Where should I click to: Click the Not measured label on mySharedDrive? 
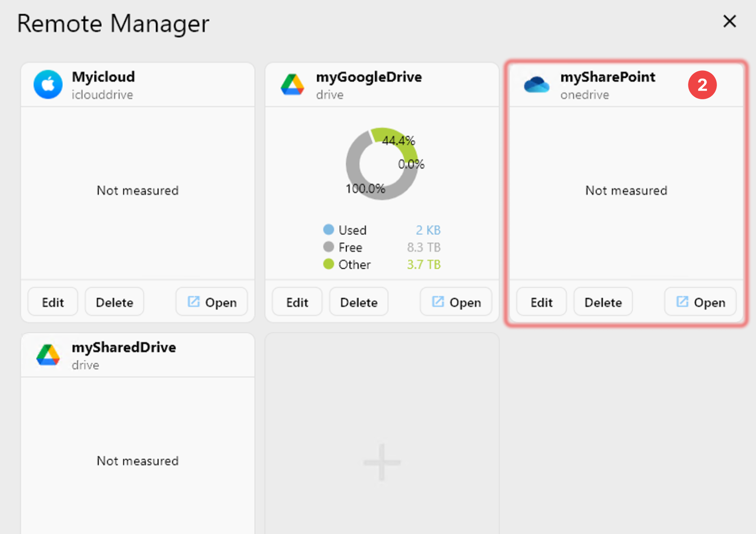137,461
